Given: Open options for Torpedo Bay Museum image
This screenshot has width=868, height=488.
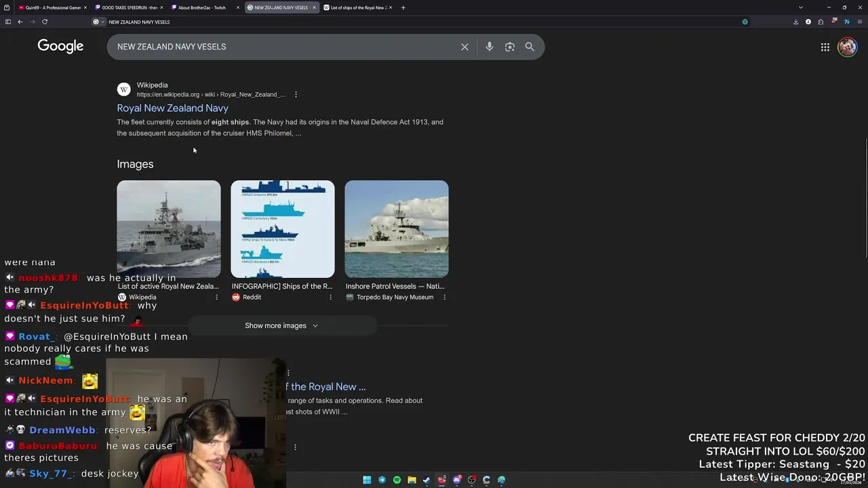Looking at the screenshot, I should (444, 297).
